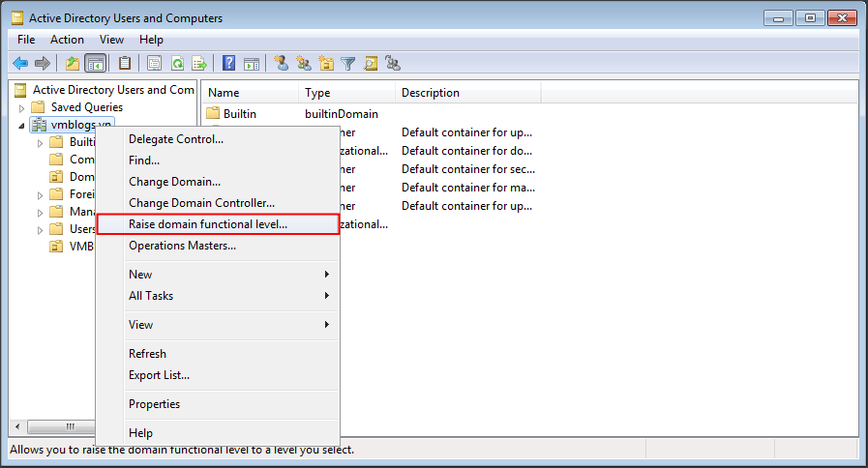Click the Create new user icon
Screen dimensions: 868x468
coord(282,64)
